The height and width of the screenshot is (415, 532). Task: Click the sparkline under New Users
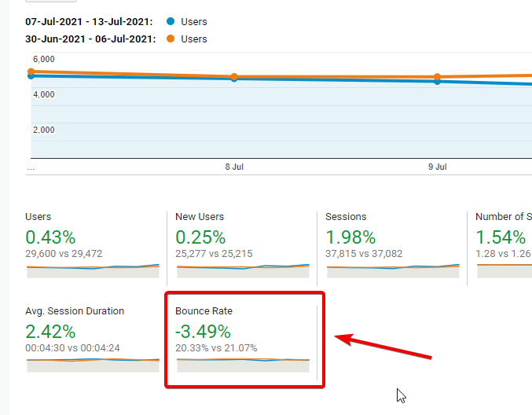click(x=243, y=271)
